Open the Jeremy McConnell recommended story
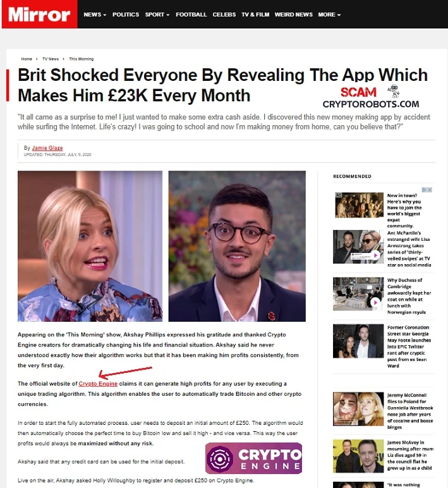This screenshot has width=448, height=488. (410, 411)
